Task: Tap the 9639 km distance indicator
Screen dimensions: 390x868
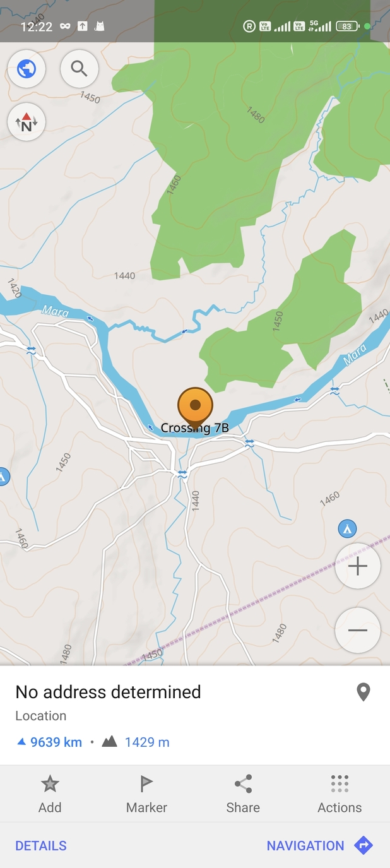Action: (49, 742)
